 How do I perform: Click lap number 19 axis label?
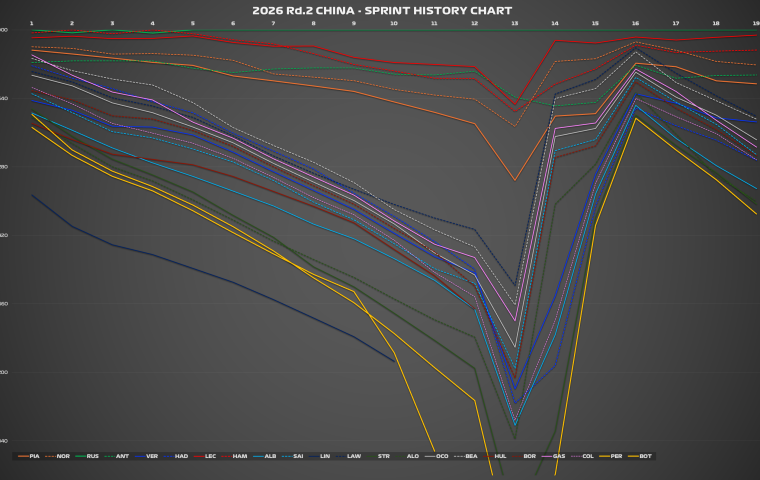(x=755, y=22)
